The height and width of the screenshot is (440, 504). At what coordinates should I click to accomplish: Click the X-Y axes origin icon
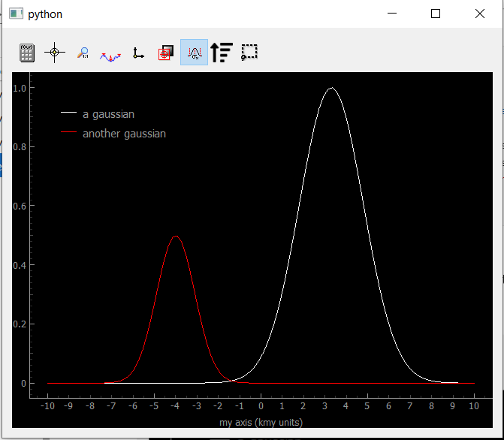[x=138, y=53]
